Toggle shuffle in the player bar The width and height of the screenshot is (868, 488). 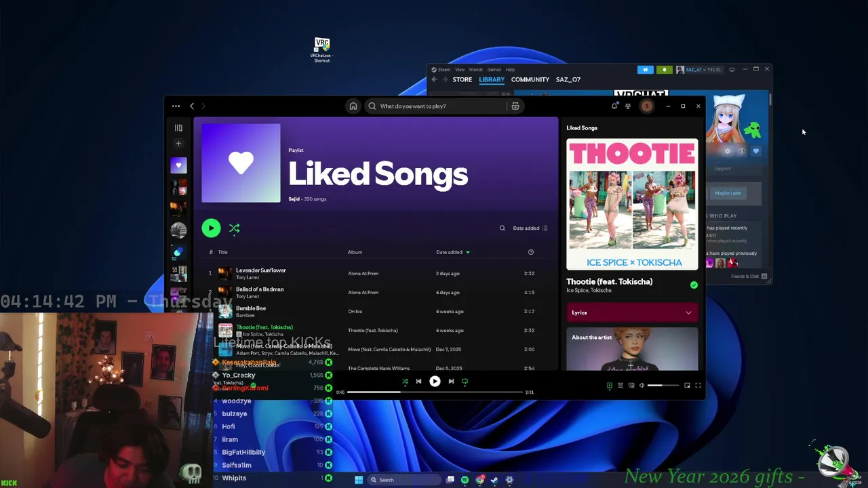coord(405,382)
